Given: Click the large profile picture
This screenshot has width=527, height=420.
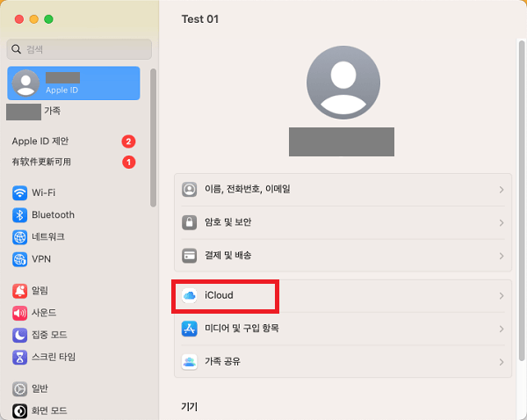Looking at the screenshot, I should [343, 83].
